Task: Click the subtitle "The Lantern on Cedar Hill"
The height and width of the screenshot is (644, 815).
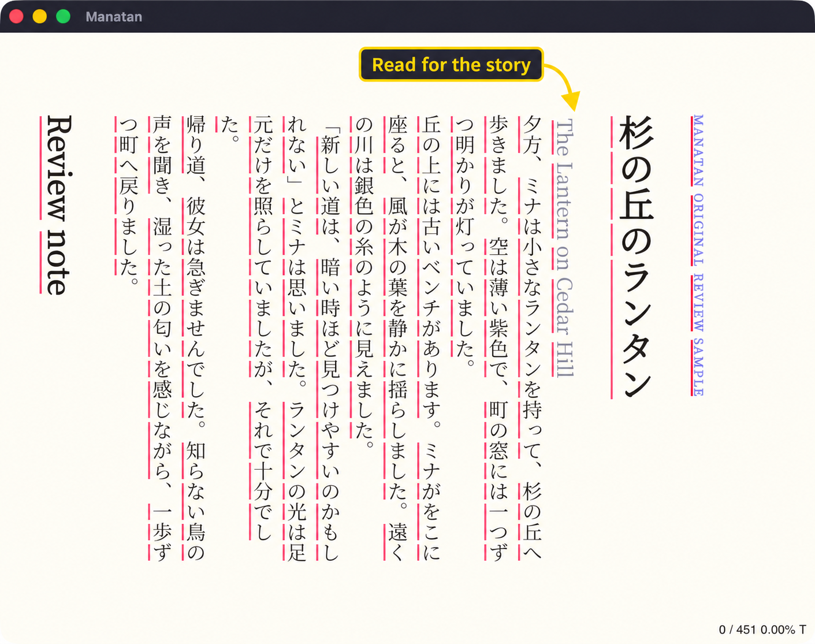Action: click(x=564, y=248)
